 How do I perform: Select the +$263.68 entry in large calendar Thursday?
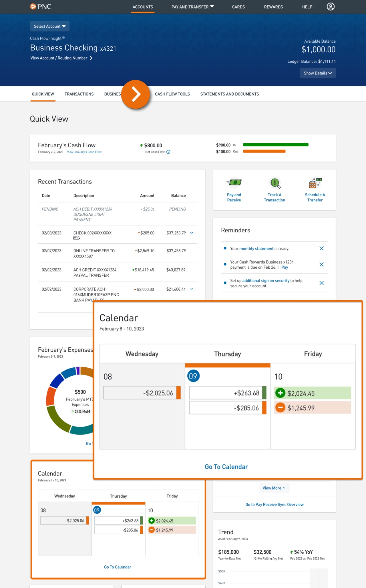(228, 393)
